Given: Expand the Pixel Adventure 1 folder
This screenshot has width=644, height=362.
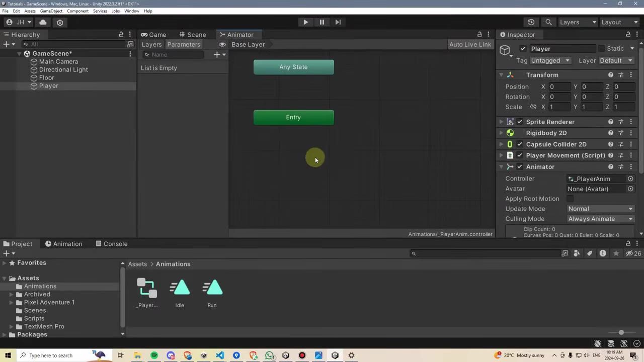Looking at the screenshot, I should pos(12,302).
